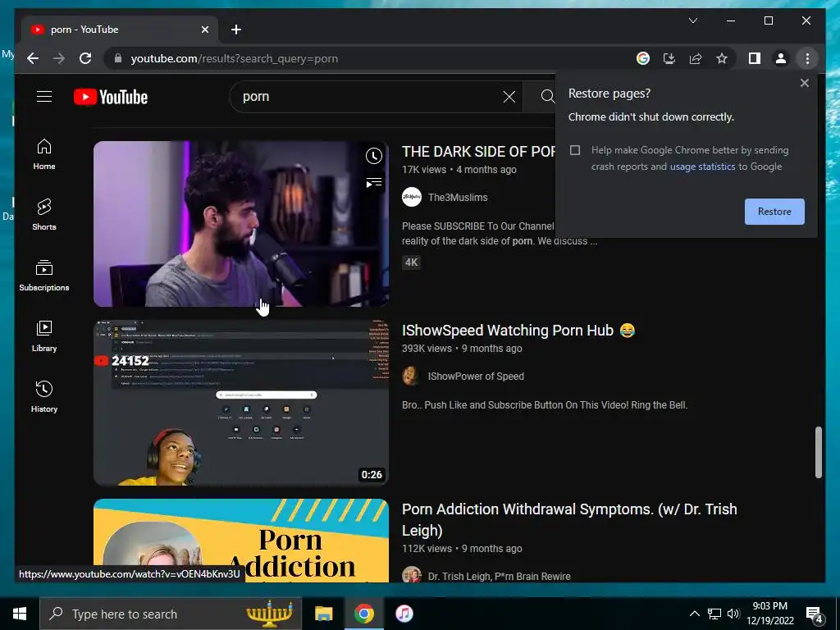840x630 pixels.
Task: Click the IShowSpeed video description text
Action: click(x=545, y=405)
